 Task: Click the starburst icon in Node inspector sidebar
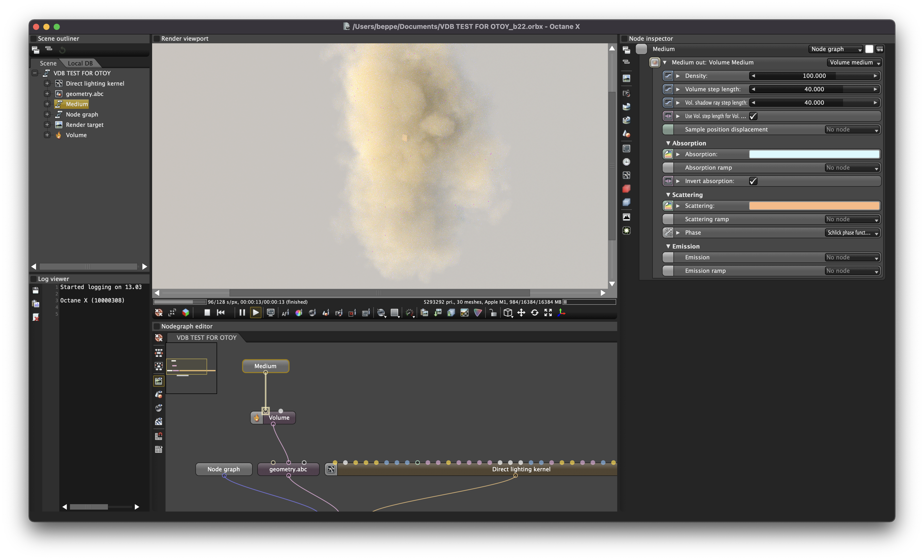point(626,231)
